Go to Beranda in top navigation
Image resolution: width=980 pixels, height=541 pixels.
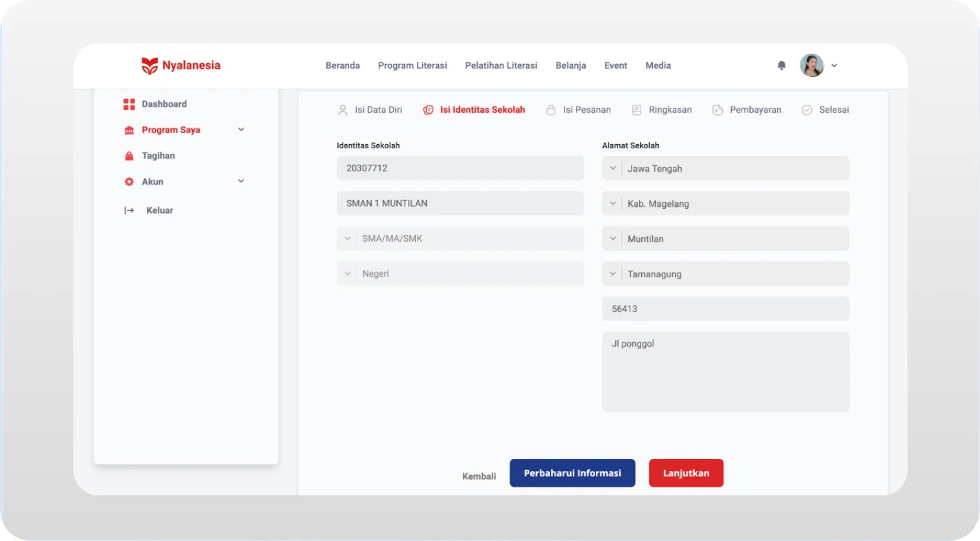point(343,65)
